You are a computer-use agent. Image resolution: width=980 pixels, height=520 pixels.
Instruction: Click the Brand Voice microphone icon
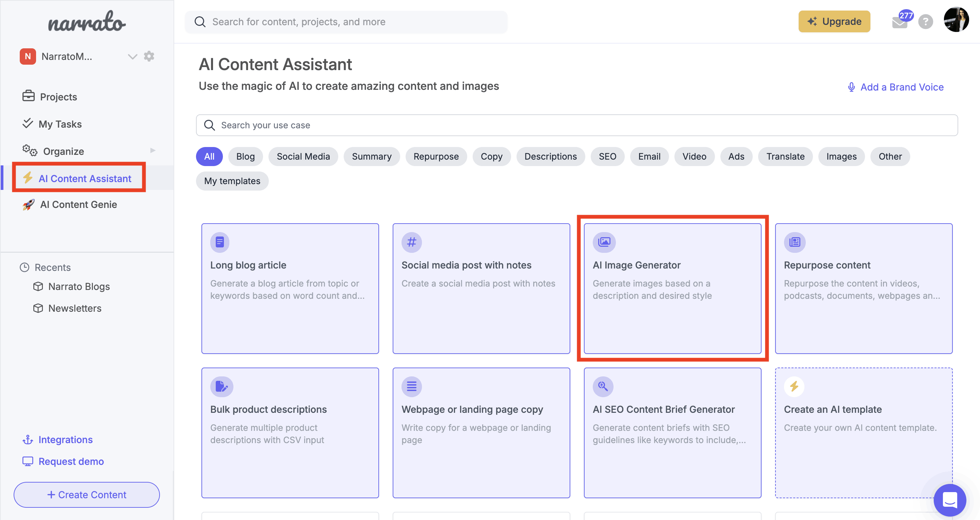click(x=851, y=87)
